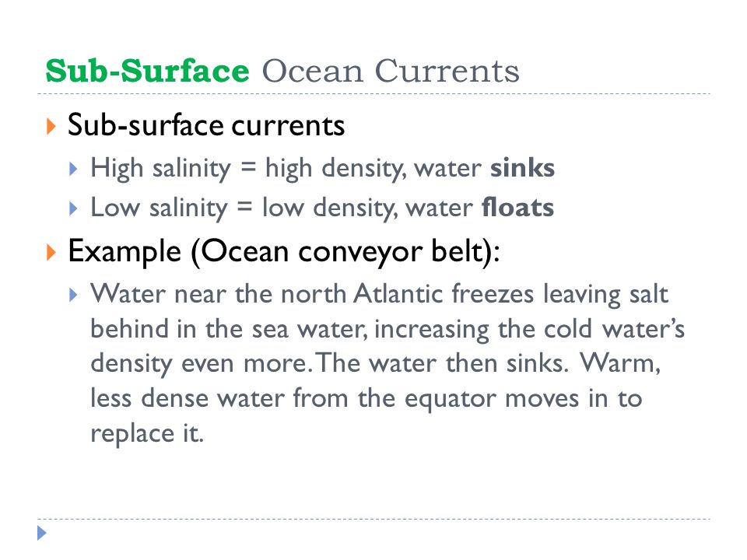The image size is (747, 560).
Task: Click the Low salinity bullet text
Action: 322,208
